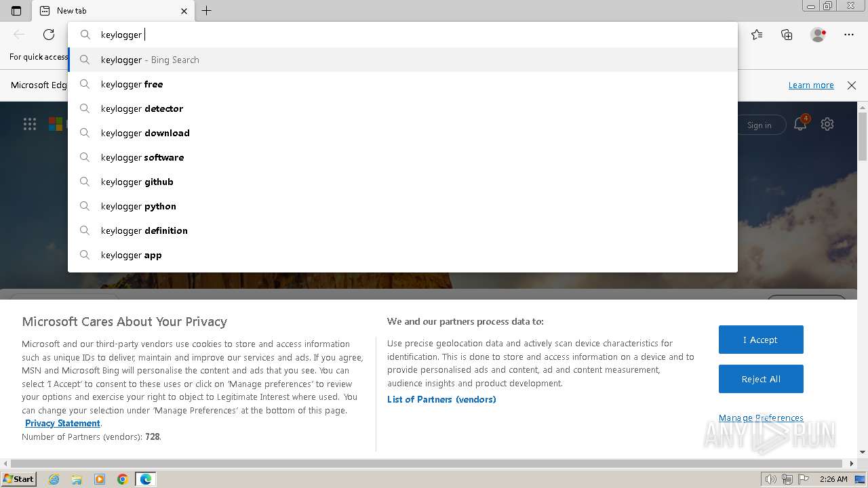Select suggestion keylogger - Bing Search

point(403,60)
